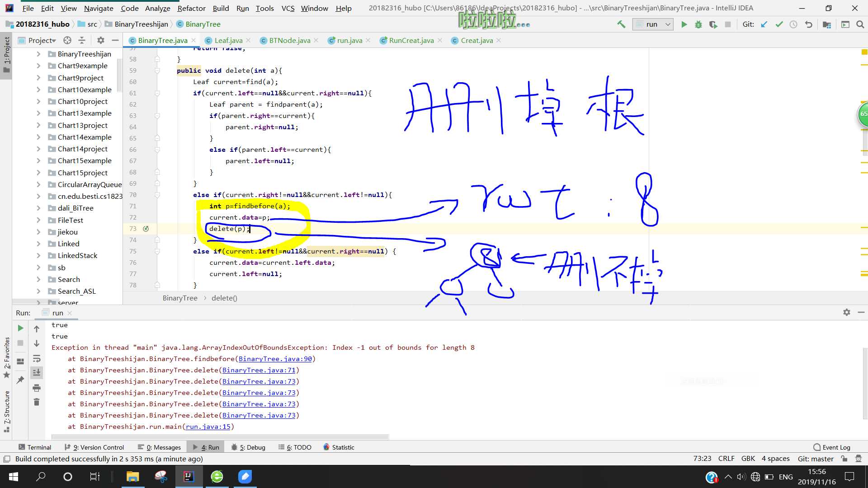This screenshot has width=868, height=488.
Task: Open Project panel settings gear
Action: (101, 40)
